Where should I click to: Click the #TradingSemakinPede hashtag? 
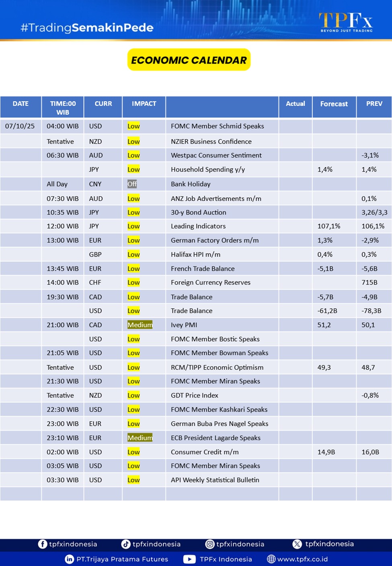tap(87, 28)
